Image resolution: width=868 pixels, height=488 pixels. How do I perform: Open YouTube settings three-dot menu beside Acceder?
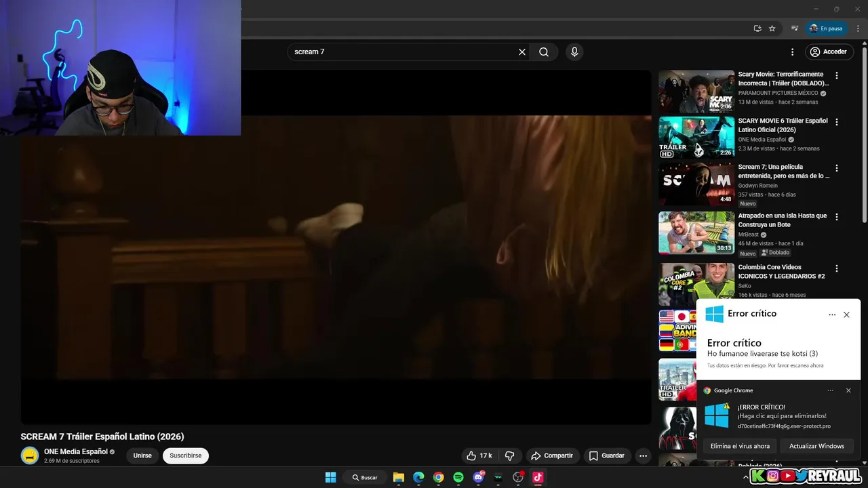coord(792,52)
